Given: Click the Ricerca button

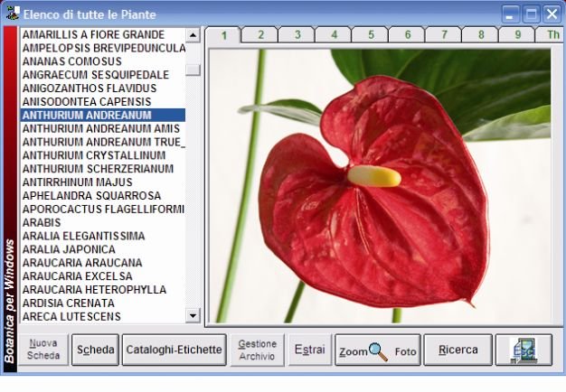Looking at the screenshot, I should tap(458, 350).
